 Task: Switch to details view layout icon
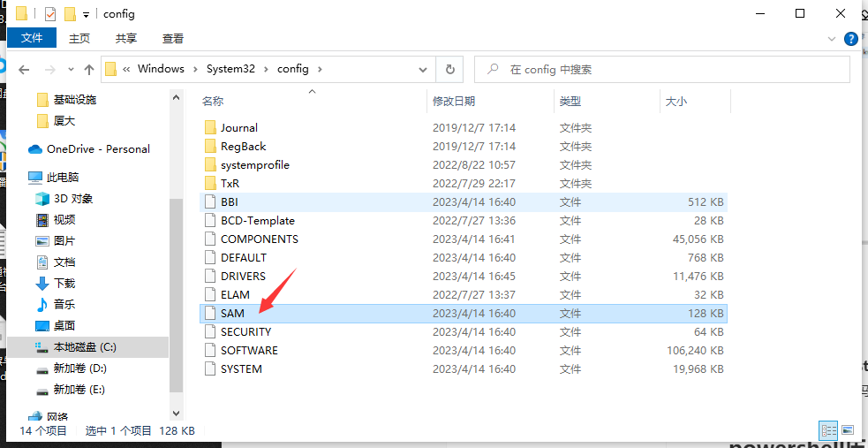coord(828,430)
